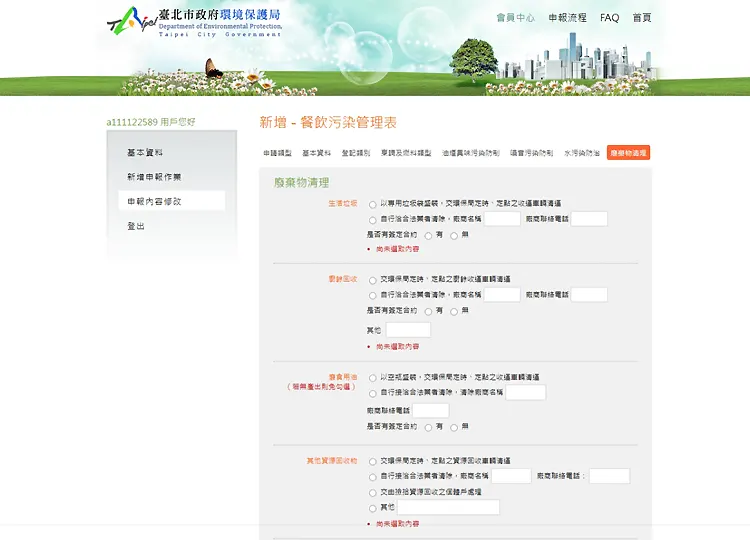
Task: Click the Taipei City Government logo
Action: 193,20
